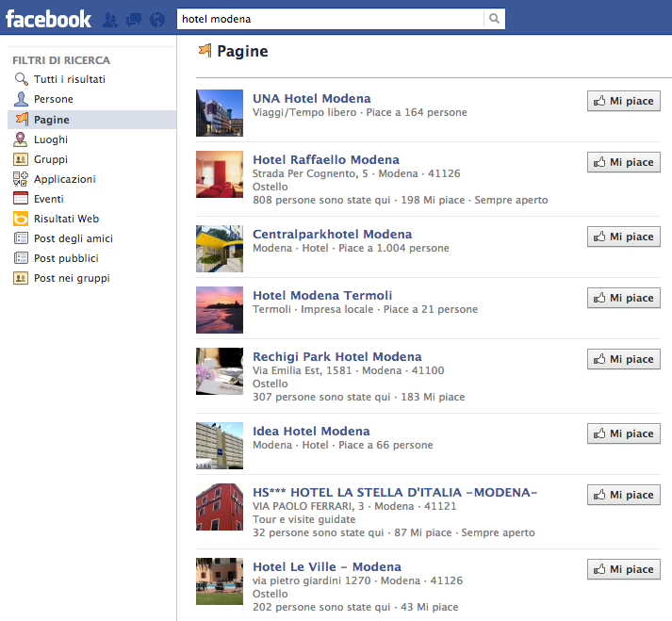Click the hotel modena search field
This screenshot has height=621, width=672.
pos(331,19)
